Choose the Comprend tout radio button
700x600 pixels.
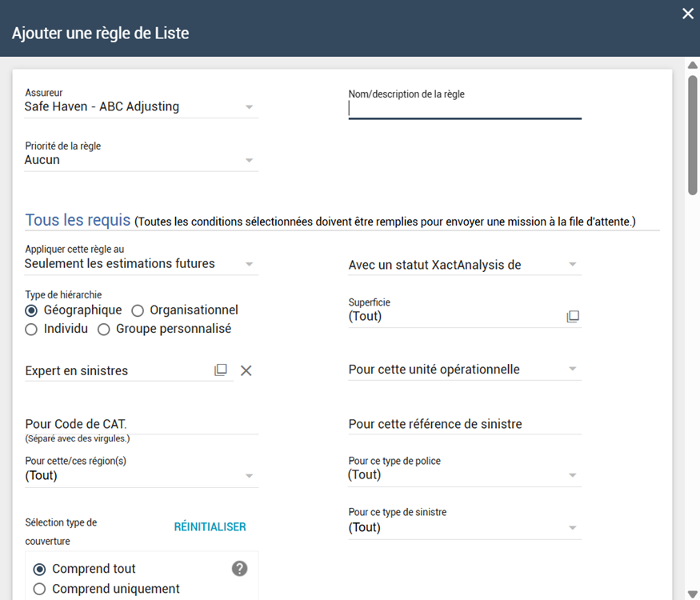tap(40, 570)
